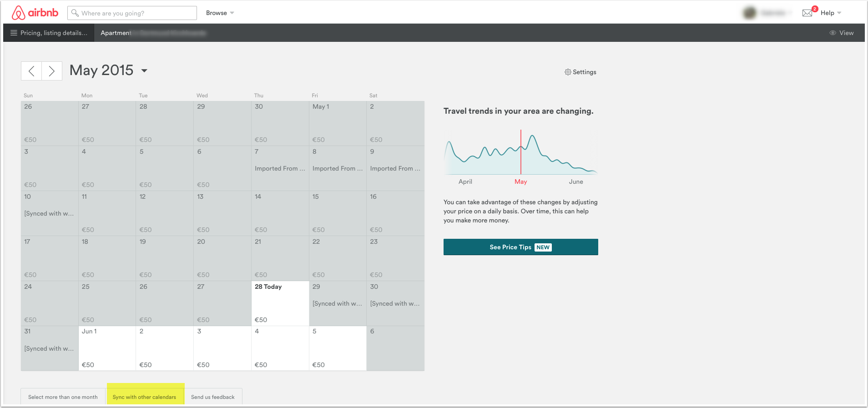Click See Price Tips button

(521, 247)
